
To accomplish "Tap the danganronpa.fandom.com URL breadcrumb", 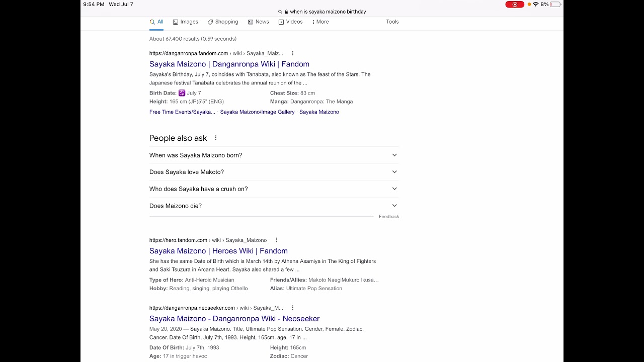I will point(216,53).
